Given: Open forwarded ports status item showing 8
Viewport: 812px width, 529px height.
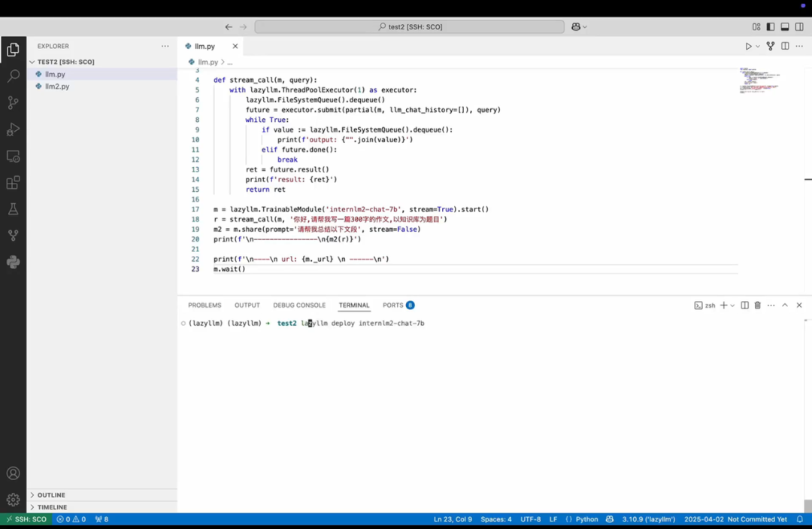Looking at the screenshot, I should coord(101,519).
